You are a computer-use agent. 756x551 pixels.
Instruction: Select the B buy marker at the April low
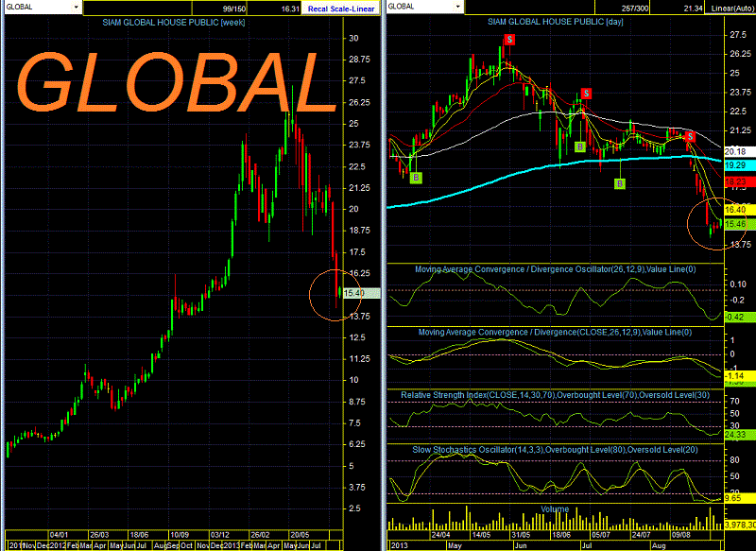pos(416,178)
